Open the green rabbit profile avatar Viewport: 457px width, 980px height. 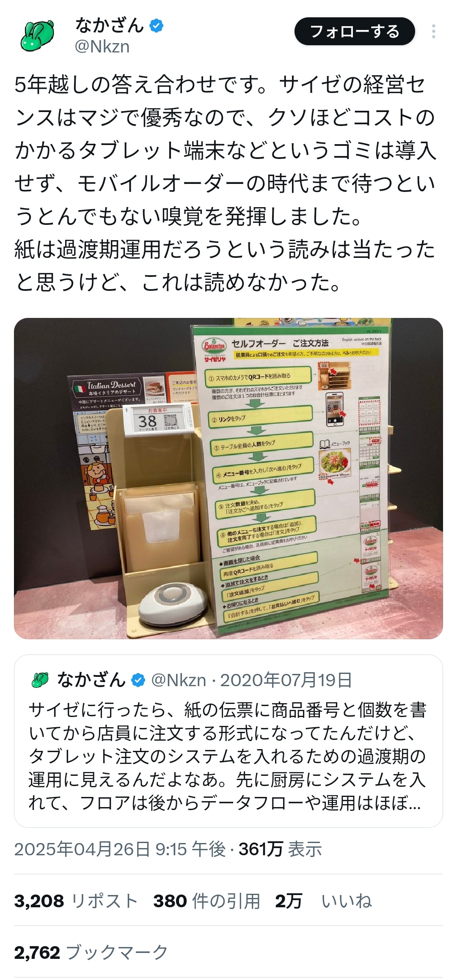(x=37, y=36)
